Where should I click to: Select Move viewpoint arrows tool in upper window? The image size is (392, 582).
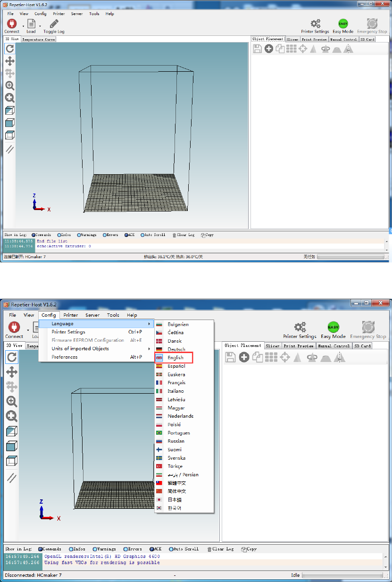point(9,61)
